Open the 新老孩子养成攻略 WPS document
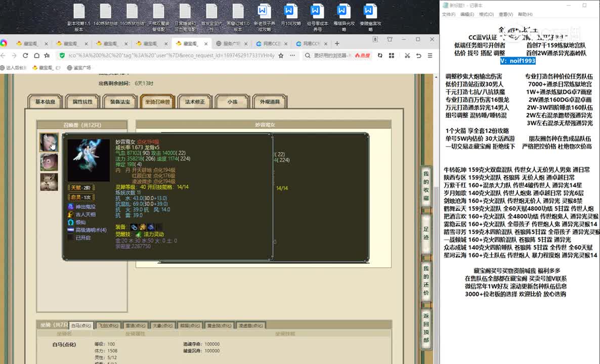Viewport: 600px width, 364px height. tap(264, 17)
